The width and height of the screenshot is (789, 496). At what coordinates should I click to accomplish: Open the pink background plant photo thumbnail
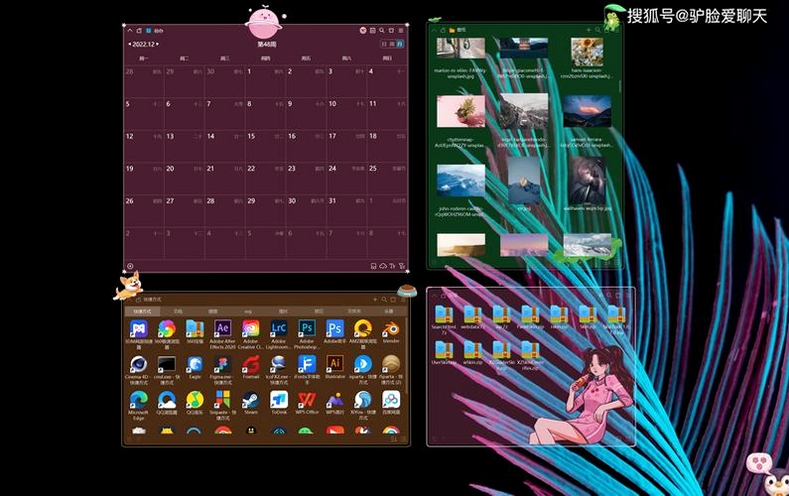pos(461,111)
